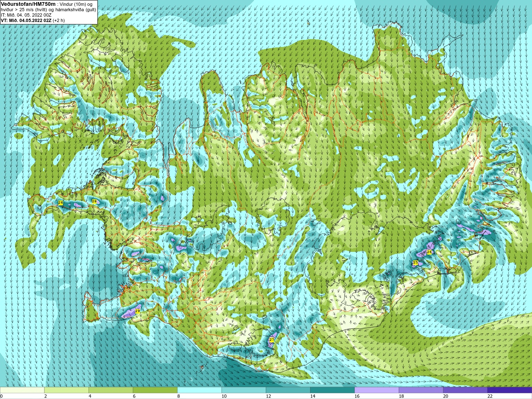Select the 2–4 light yellow-green legend swatch

pos(66,390)
